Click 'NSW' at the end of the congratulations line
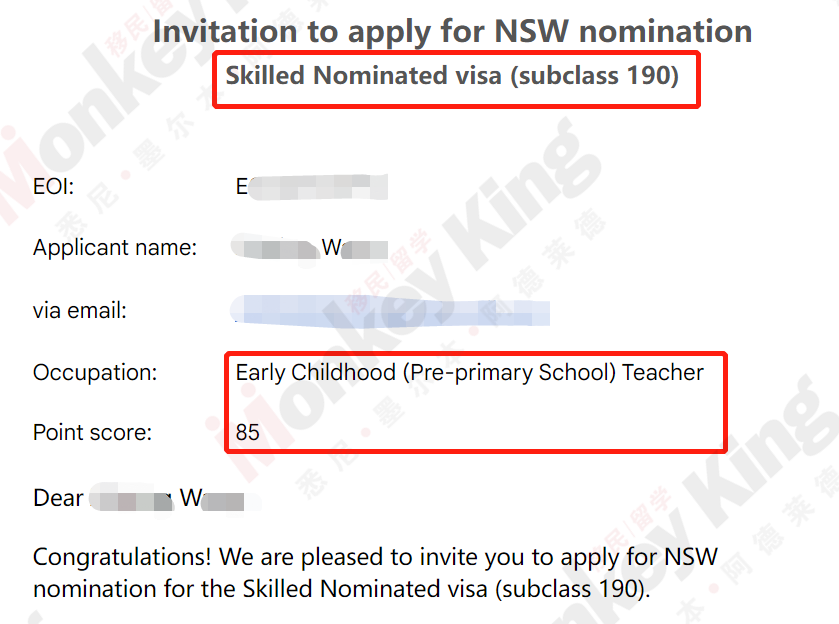Screen dimensions: 839x624 click(691, 557)
